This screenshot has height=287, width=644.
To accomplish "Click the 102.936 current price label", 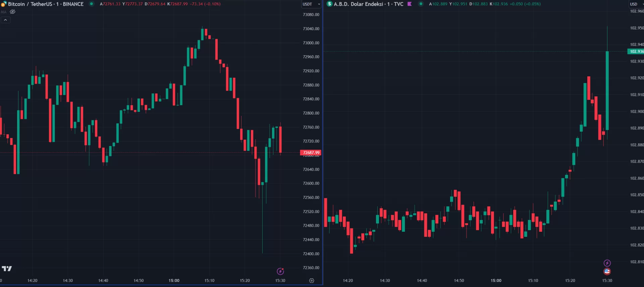I will 636,52.
